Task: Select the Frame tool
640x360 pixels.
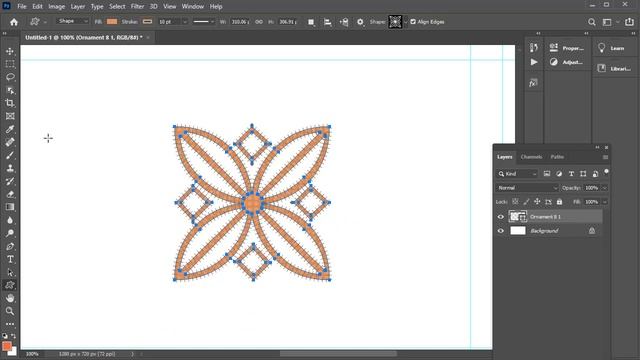Action: click(10, 116)
